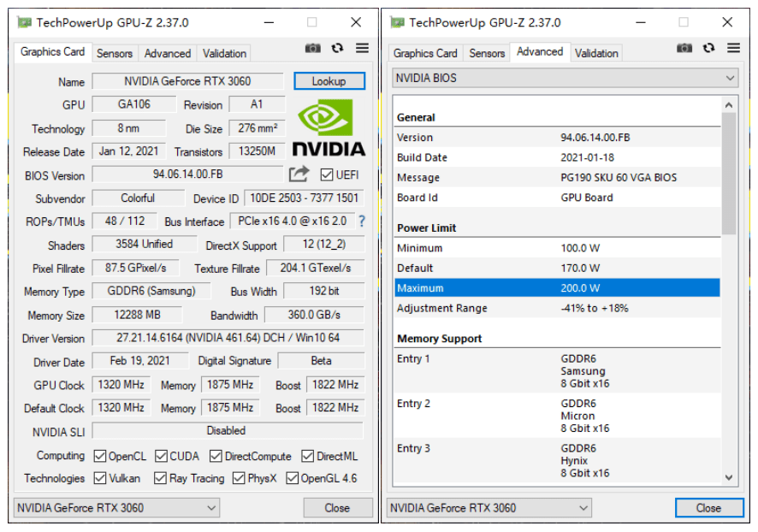The width and height of the screenshot is (758, 532).
Task: Click the BIOS Version field 94.06.14.00.FB
Action: pyautogui.click(x=187, y=174)
